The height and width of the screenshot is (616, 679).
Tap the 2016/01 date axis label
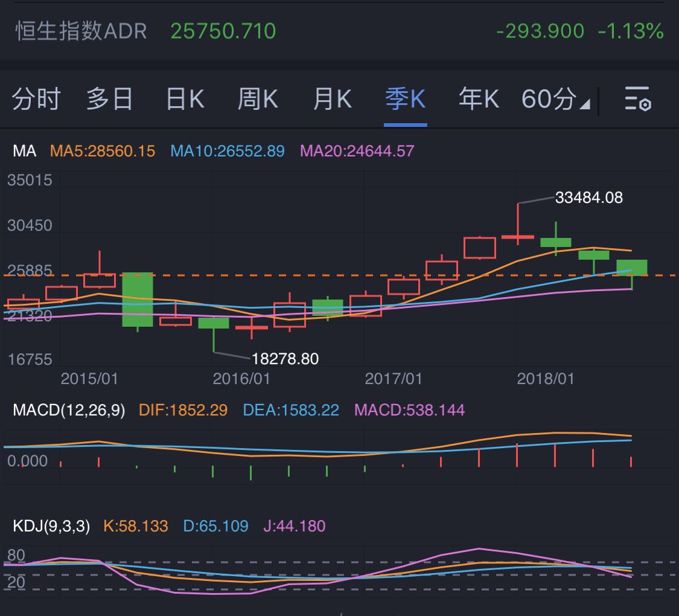point(241,379)
